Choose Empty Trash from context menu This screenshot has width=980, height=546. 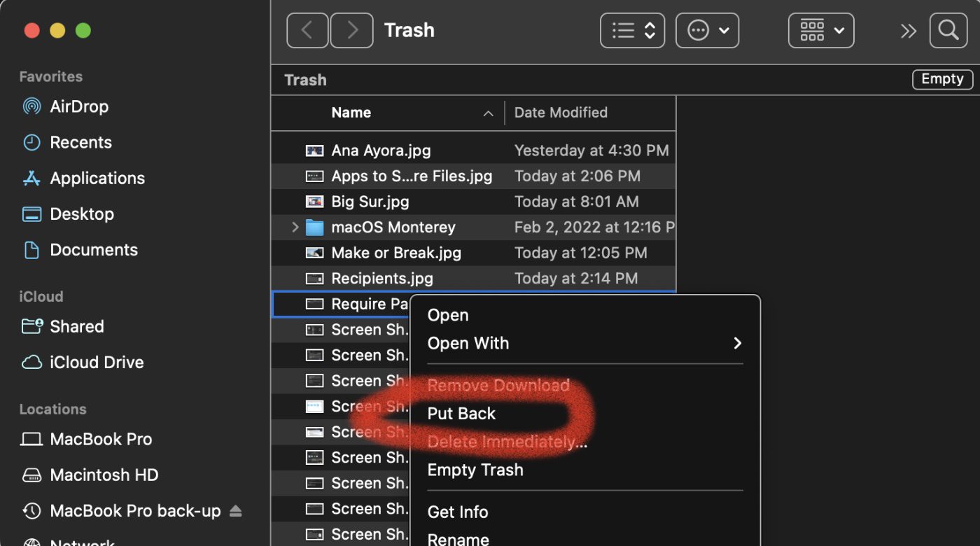coord(475,470)
